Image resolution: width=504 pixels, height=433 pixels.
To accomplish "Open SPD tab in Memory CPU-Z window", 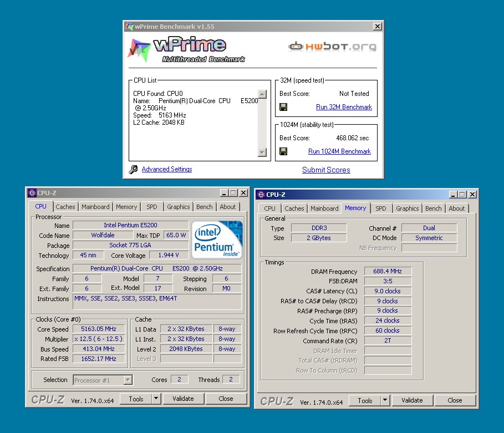I will [380, 208].
